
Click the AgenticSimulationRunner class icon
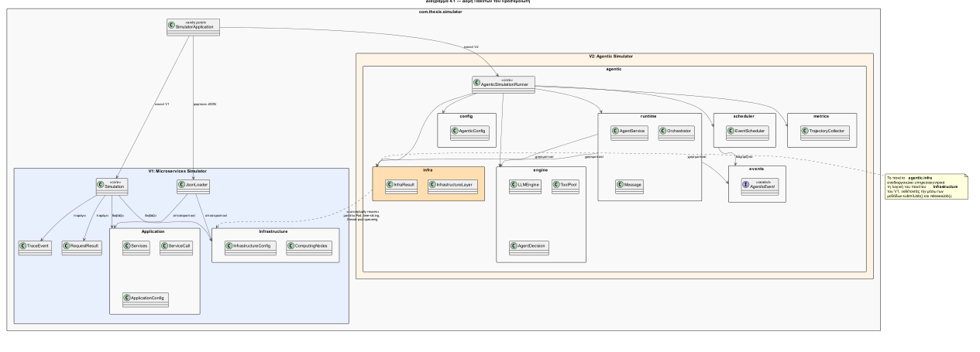coord(477,82)
